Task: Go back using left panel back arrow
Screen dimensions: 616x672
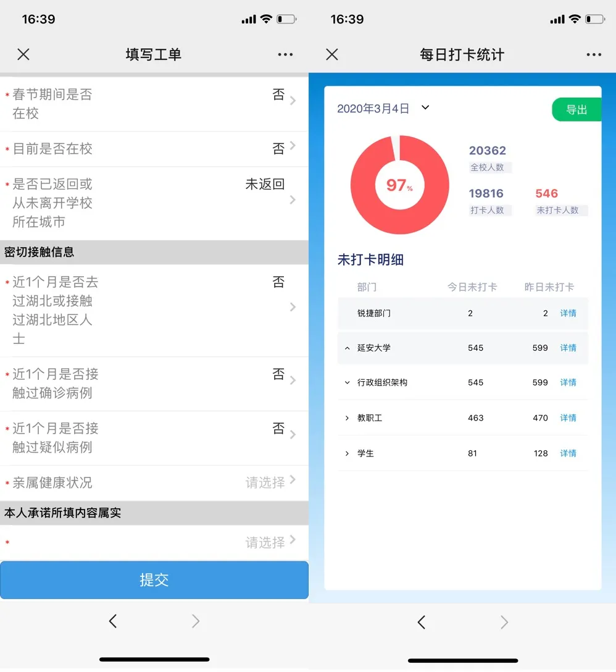Action: point(113,621)
